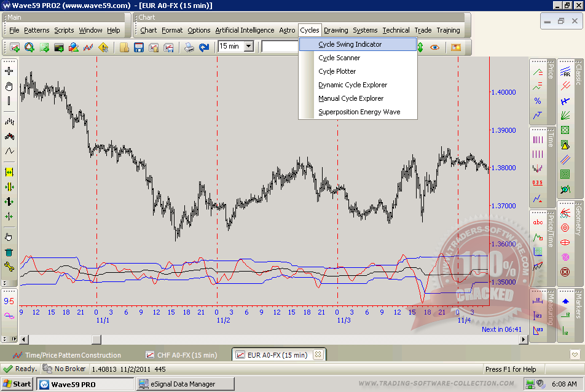Select Superposition Energy Wave menu entry
This screenshot has height=392, width=585.
[359, 112]
